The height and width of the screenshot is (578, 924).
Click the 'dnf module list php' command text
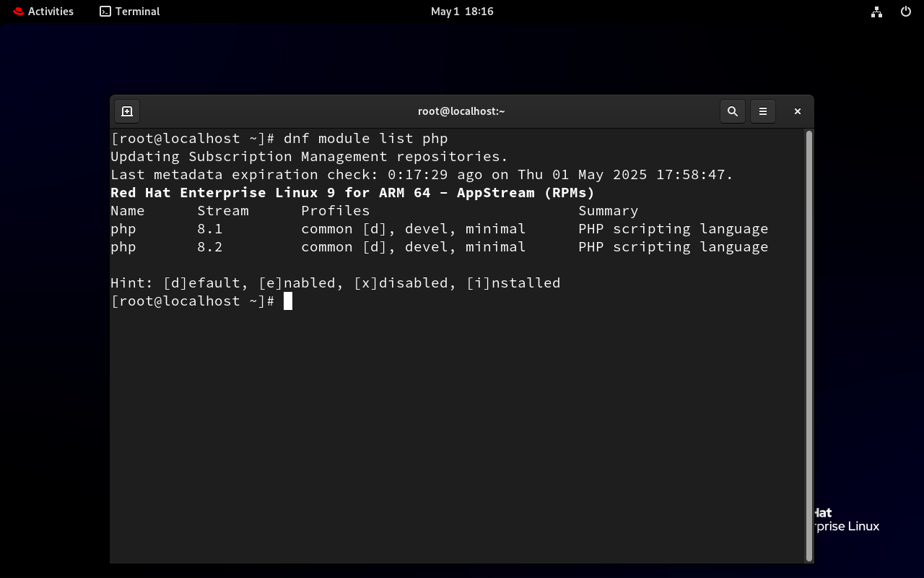tap(366, 139)
